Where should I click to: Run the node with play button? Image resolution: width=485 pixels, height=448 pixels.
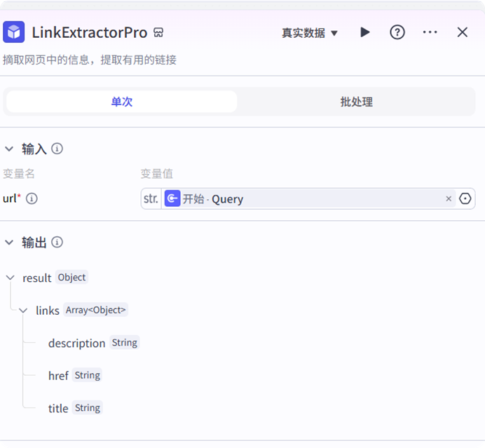[364, 32]
